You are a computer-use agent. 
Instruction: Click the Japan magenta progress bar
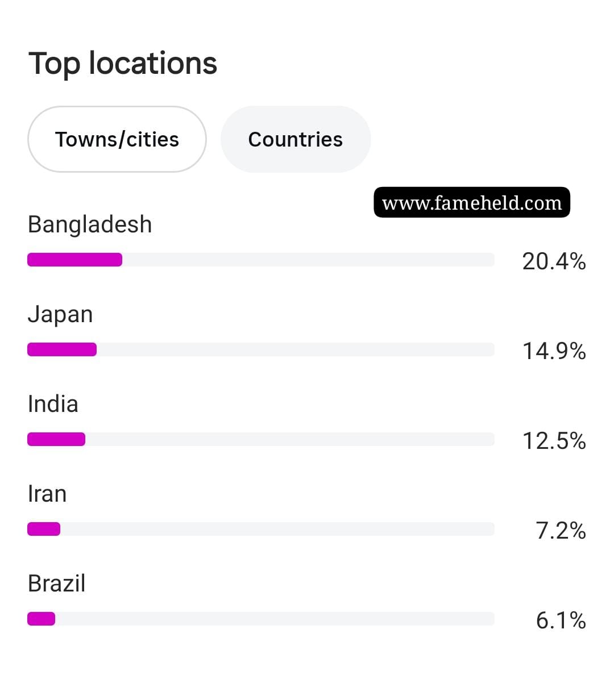(x=62, y=349)
